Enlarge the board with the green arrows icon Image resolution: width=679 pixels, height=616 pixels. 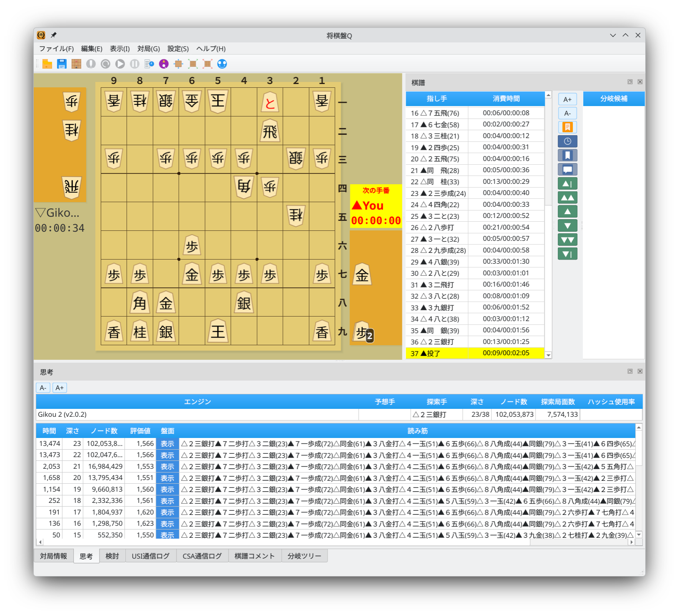coord(193,64)
